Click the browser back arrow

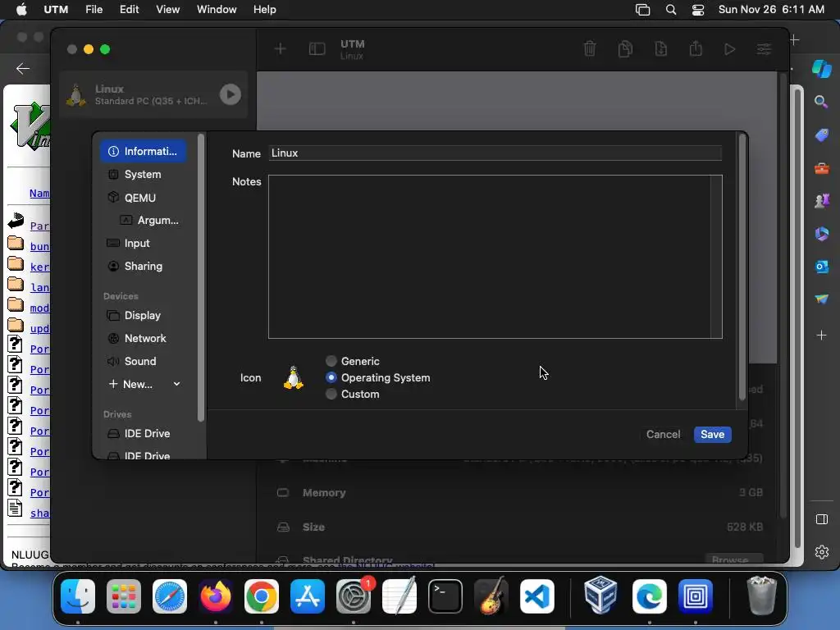pos(23,69)
